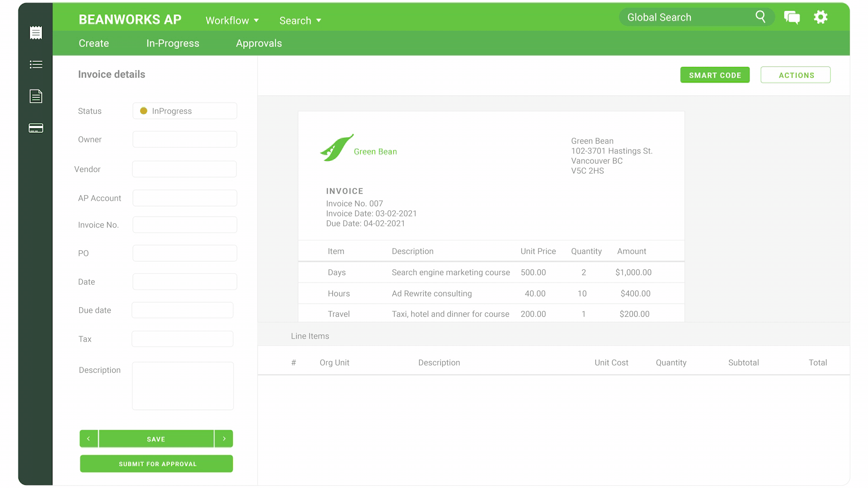
Task: Expand the Search dropdown menu
Action: coord(300,20)
